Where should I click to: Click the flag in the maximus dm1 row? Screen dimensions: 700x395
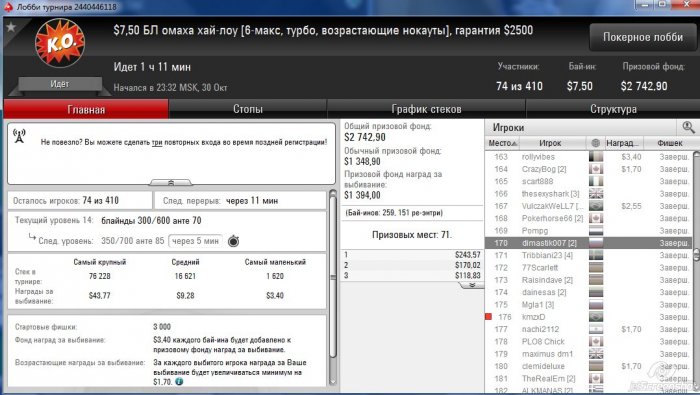(x=596, y=353)
